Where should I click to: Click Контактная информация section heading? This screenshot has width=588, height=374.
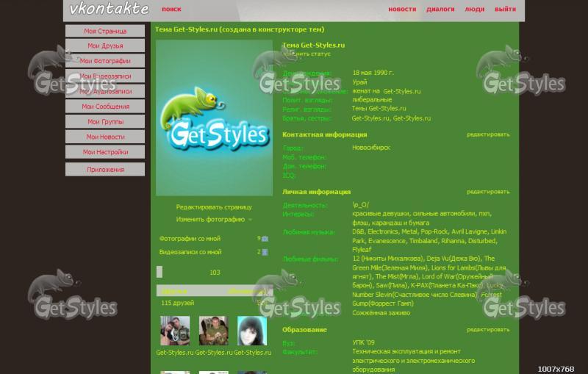pyautogui.click(x=324, y=134)
